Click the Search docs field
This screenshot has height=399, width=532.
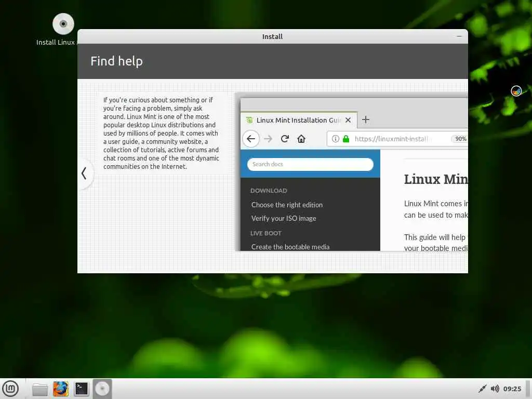(310, 164)
